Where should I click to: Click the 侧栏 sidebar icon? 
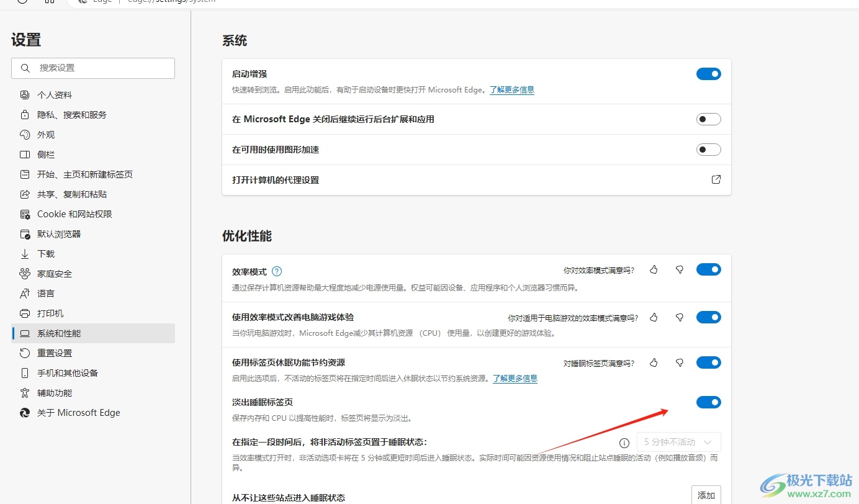(25, 155)
